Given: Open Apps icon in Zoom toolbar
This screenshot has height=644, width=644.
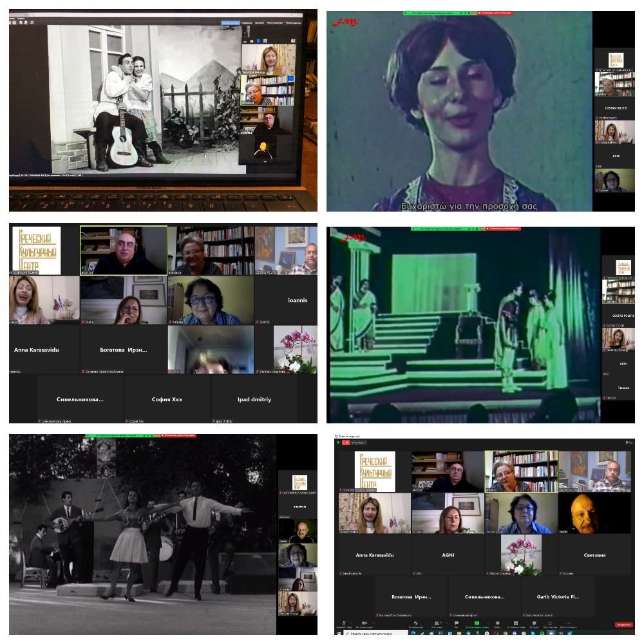Looking at the screenshot, I should tap(550, 623).
